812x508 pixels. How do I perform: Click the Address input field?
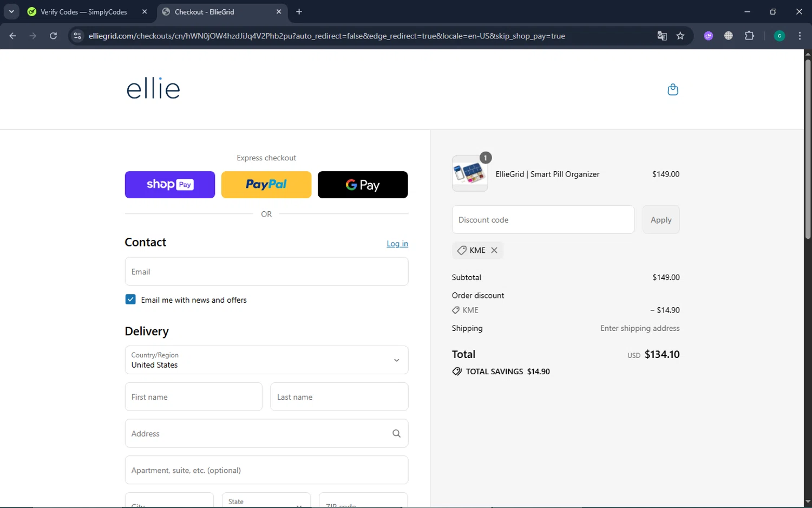click(266, 433)
